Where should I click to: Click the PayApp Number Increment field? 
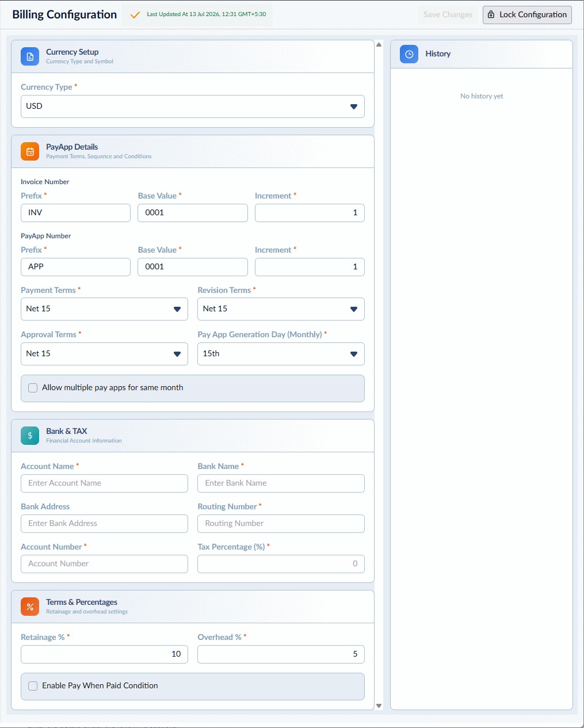coord(310,267)
